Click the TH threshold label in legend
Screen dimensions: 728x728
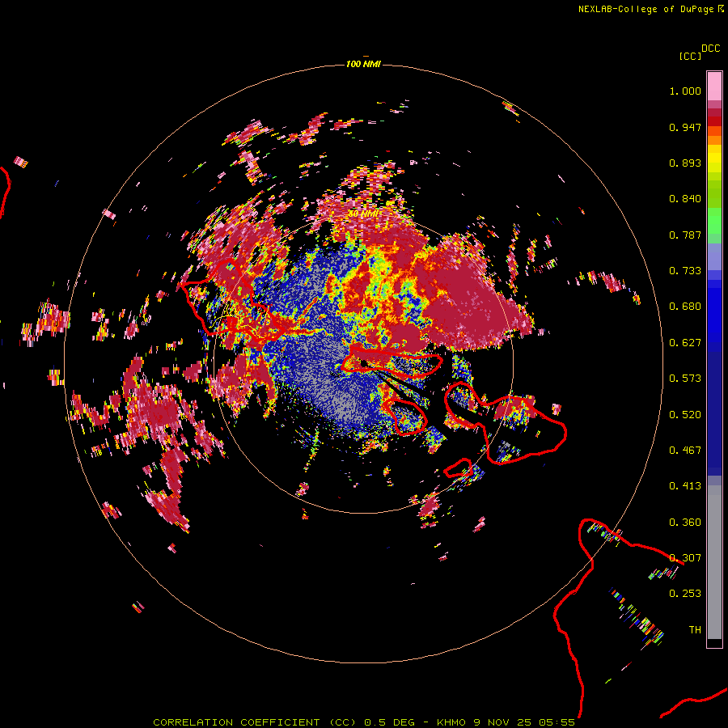click(695, 630)
